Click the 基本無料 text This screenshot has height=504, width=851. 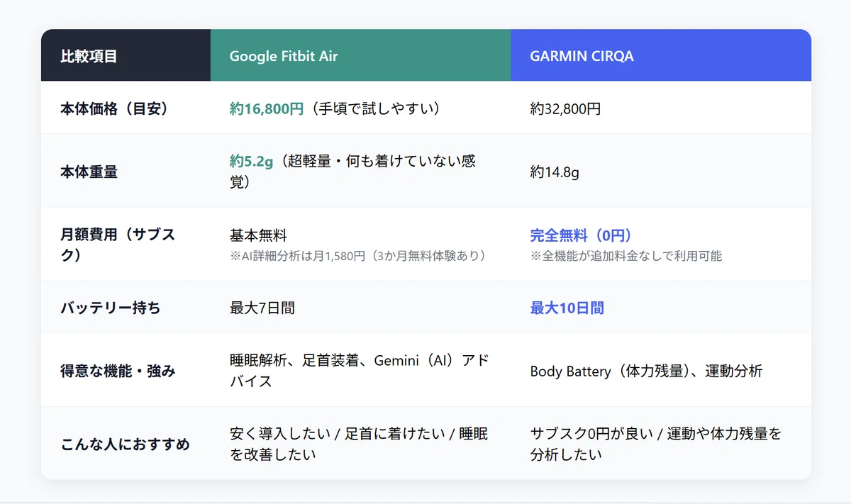258,235
